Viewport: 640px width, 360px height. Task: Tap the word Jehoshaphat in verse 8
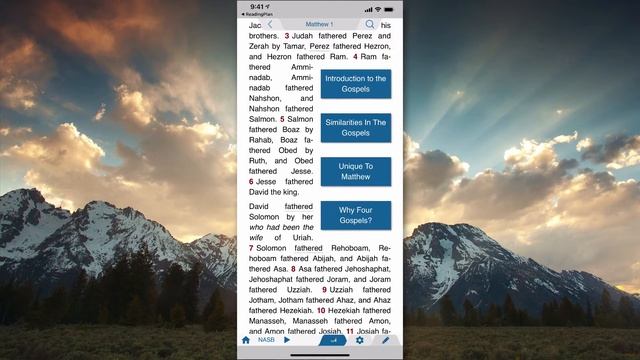368,269
